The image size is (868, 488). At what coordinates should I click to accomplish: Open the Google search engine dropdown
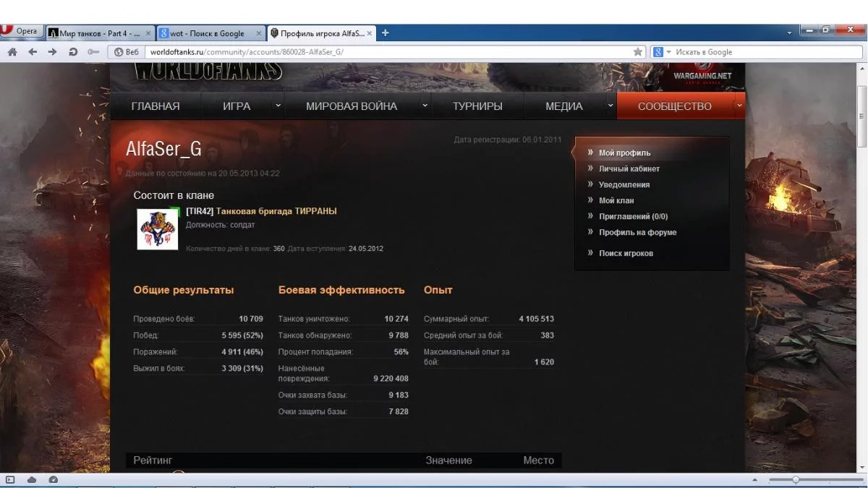[663, 52]
